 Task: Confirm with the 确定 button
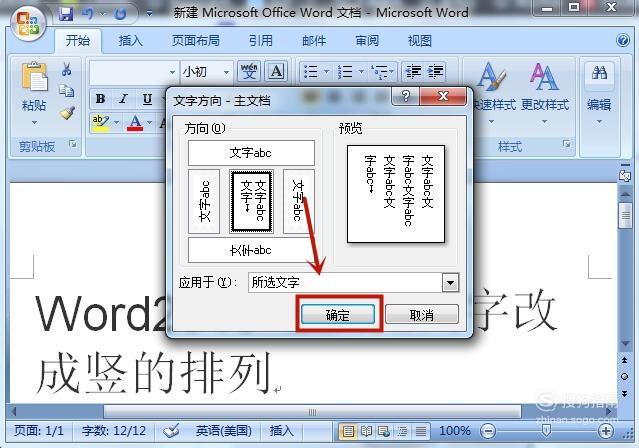point(337,315)
